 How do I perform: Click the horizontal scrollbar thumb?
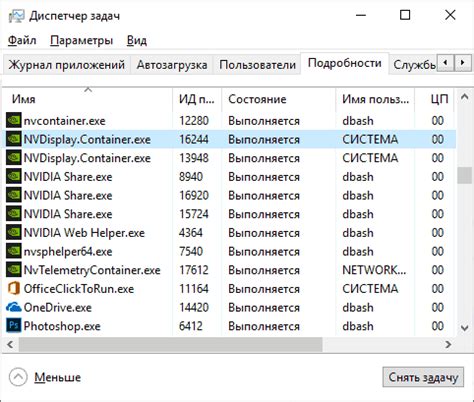[171, 344]
